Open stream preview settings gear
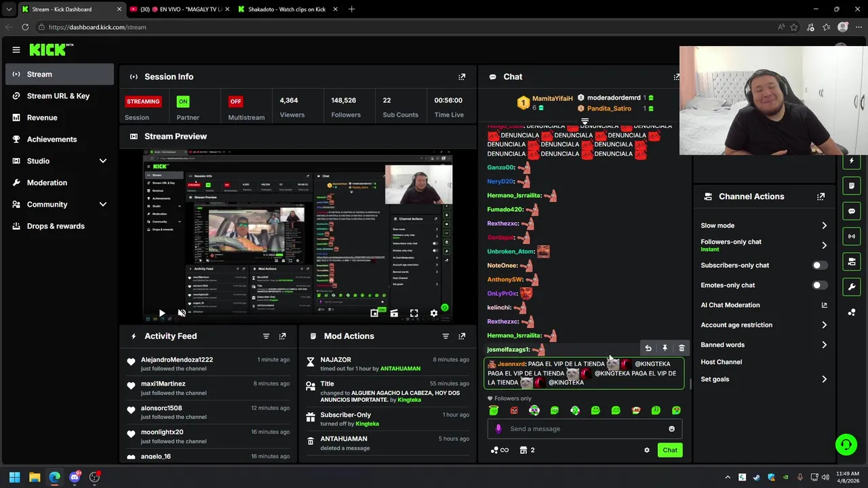The width and height of the screenshot is (868, 488). tap(434, 313)
